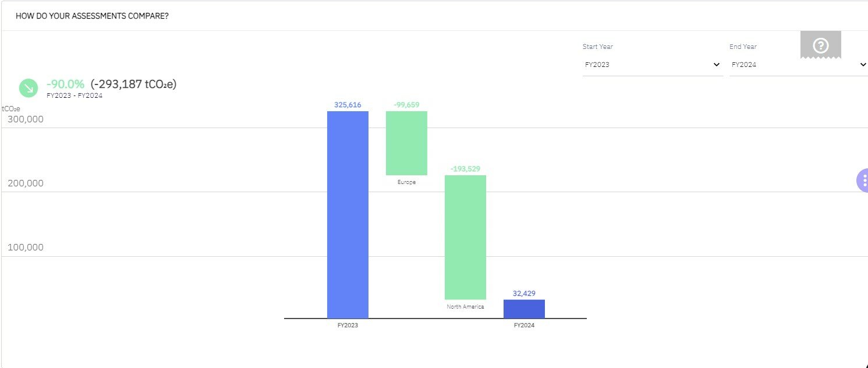Click the North America axis label
This screenshot has height=368, width=868.
click(465, 307)
